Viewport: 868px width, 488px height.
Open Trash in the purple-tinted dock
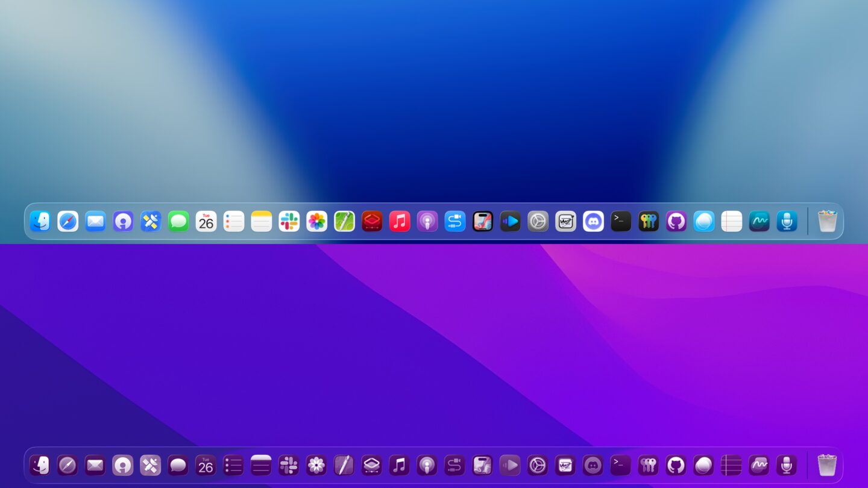[827, 465]
